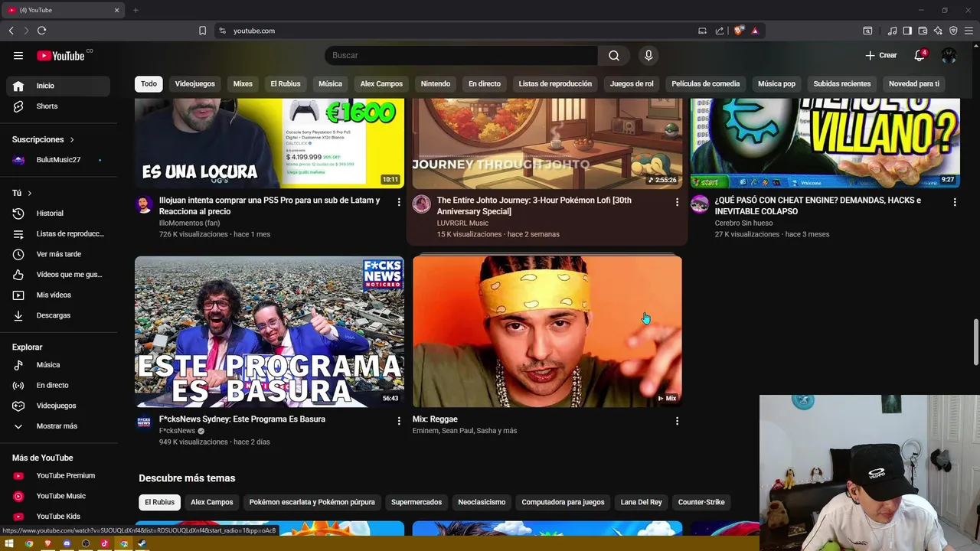The width and height of the screenshot is (980, 551).
Task: Click inside the Buscar search field
Action: pyautogui.click(x=462, y=55)
